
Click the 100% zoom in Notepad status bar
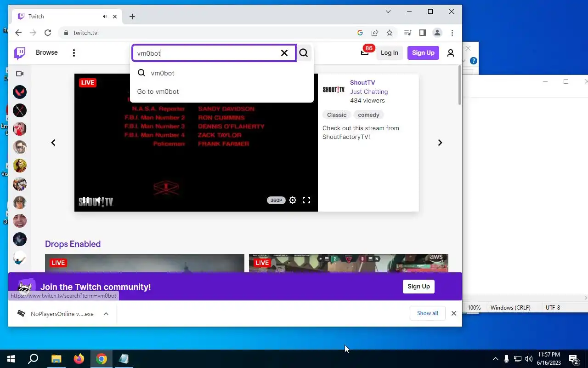[474, 308]
